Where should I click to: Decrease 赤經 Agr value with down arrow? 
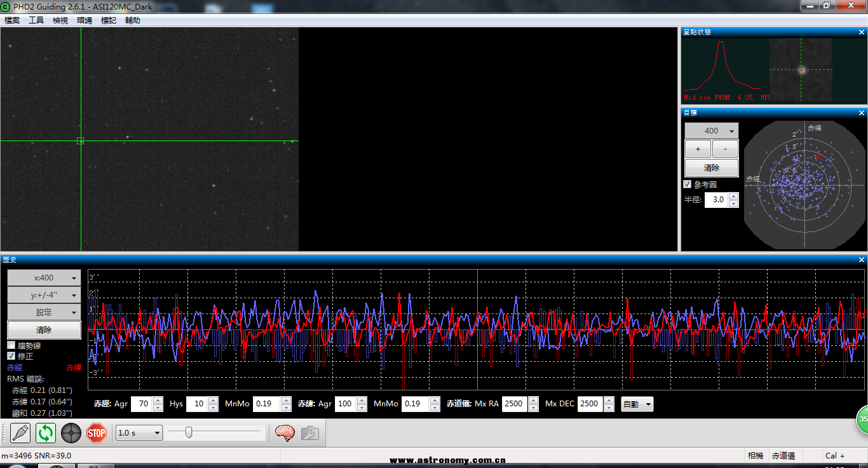(x=158, y=408)
